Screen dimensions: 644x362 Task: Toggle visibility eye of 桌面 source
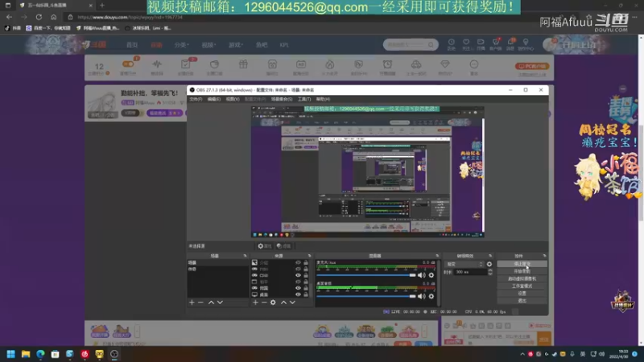point(298,294)
